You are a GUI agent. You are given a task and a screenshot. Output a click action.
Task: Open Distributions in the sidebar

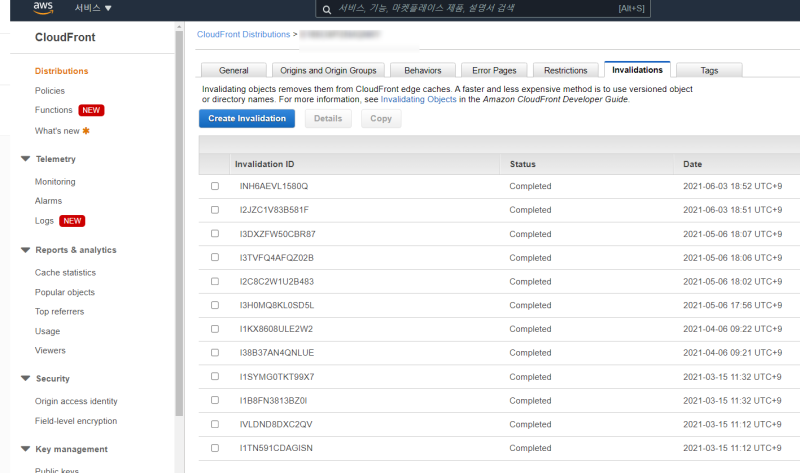[x=61, y=71]
